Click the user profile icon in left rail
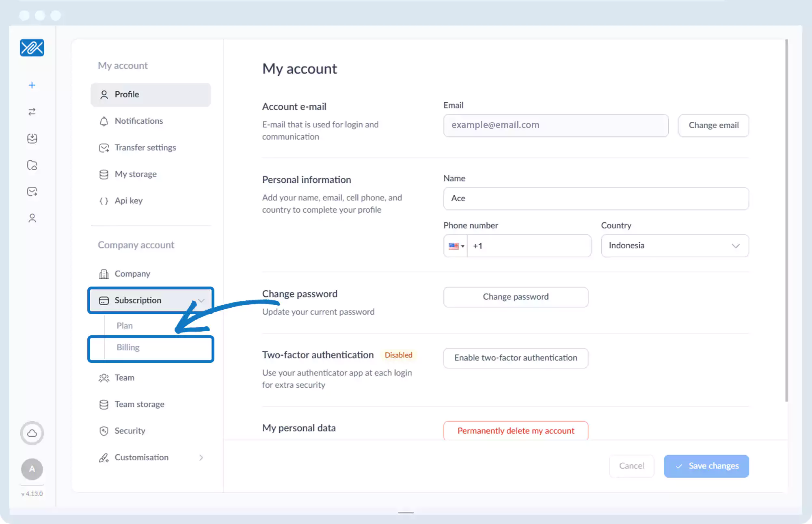812x524 pixels. pyautogui.click(x=32, y=218)
